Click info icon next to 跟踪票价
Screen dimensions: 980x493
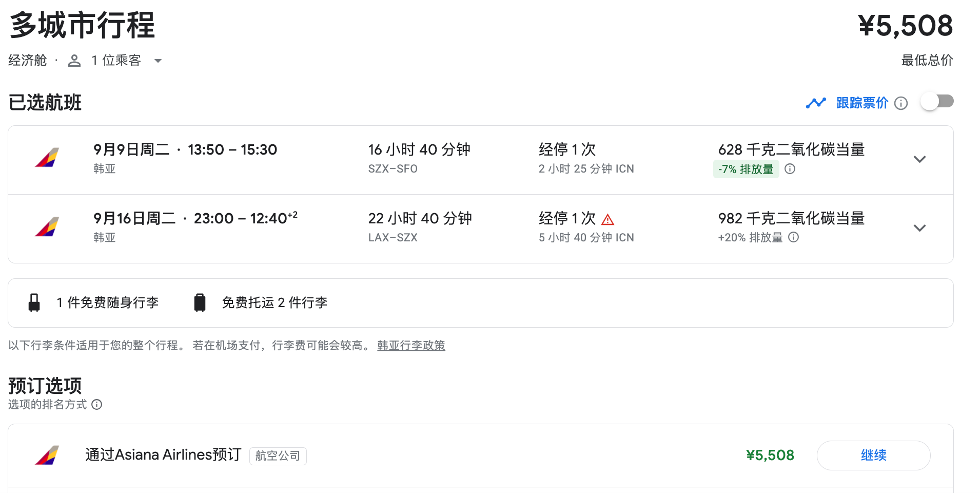pyautogui.click(x=901, y=103)
